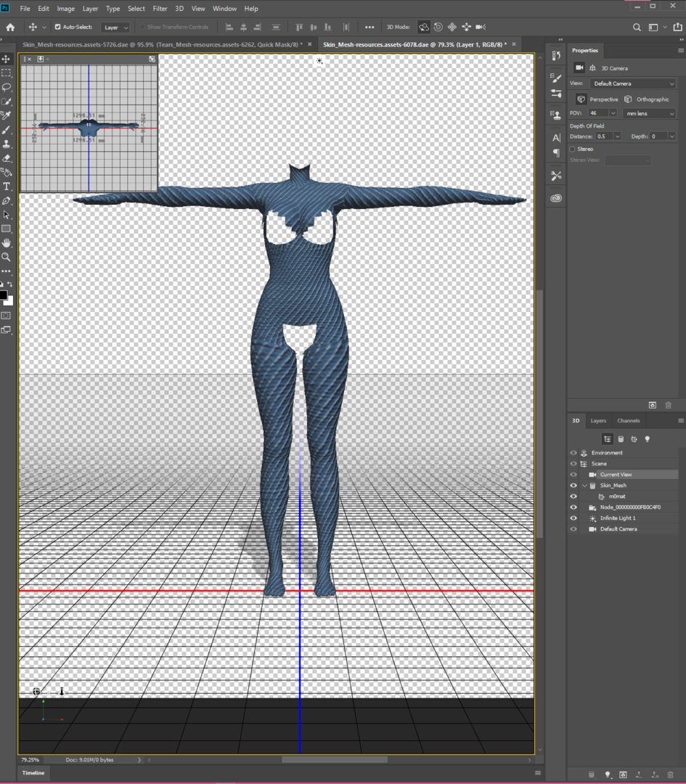Viewport: 686px width, 784px height.
Task: Select Orthographic camera projection
Action: coord(647,99)
